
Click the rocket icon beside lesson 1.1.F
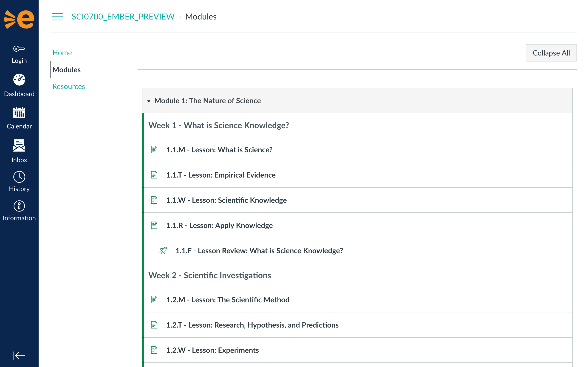coord(163,250)
